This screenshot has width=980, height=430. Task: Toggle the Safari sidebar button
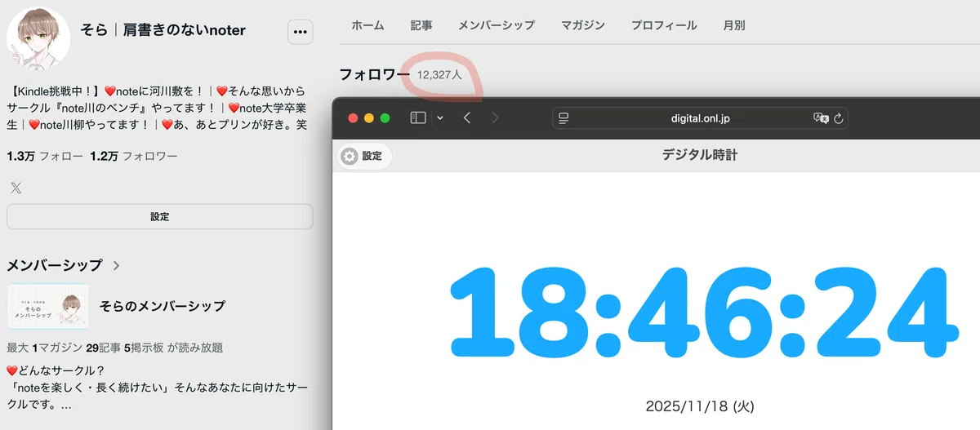(418, 118)
